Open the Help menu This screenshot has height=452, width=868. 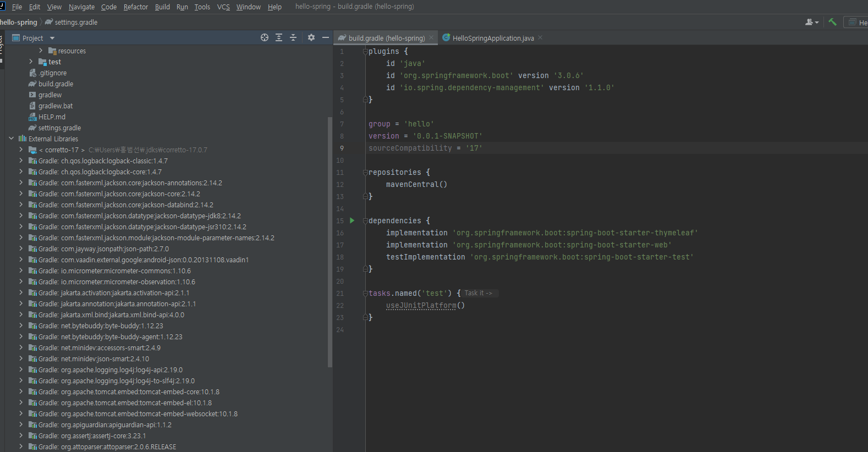274,7
